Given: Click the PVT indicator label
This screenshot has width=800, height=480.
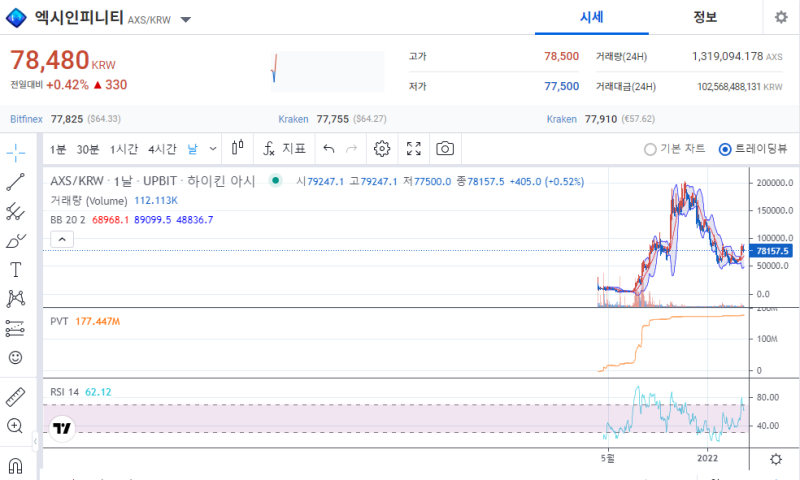Looking at the screenshot, I should 59,321.
